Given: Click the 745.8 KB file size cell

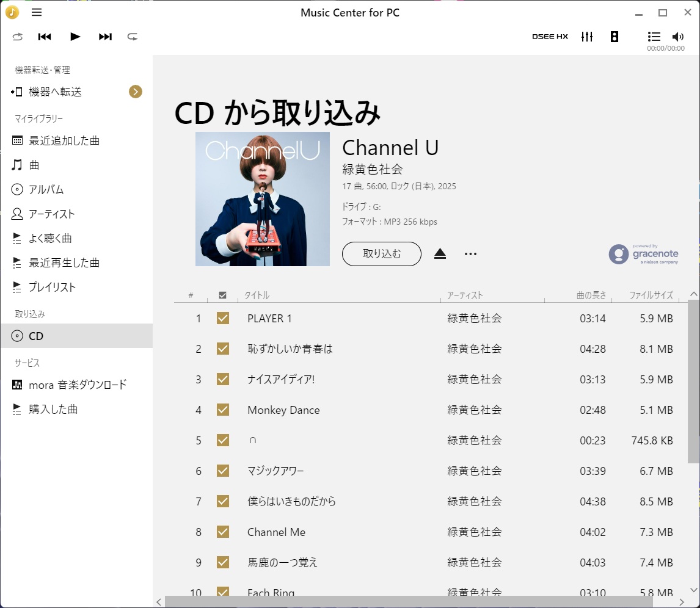Looking at the screenshot, I should tap(652, 441).
